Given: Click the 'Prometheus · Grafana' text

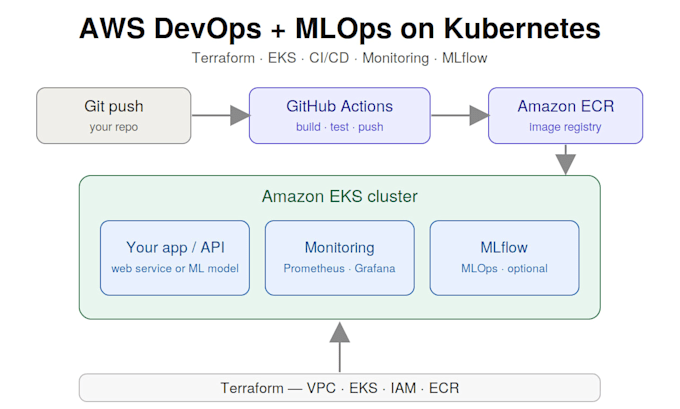Looking at the screenshot, I should pos(340,268).
